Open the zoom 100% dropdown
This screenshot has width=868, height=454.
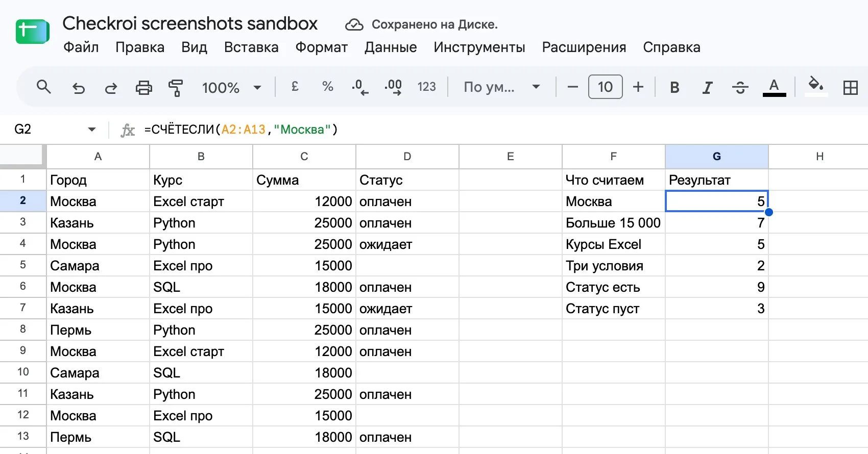click(232, 88)
